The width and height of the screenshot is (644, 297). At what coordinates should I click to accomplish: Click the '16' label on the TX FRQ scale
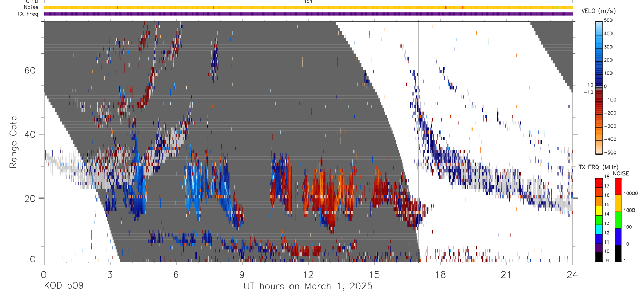pos(607,194)
